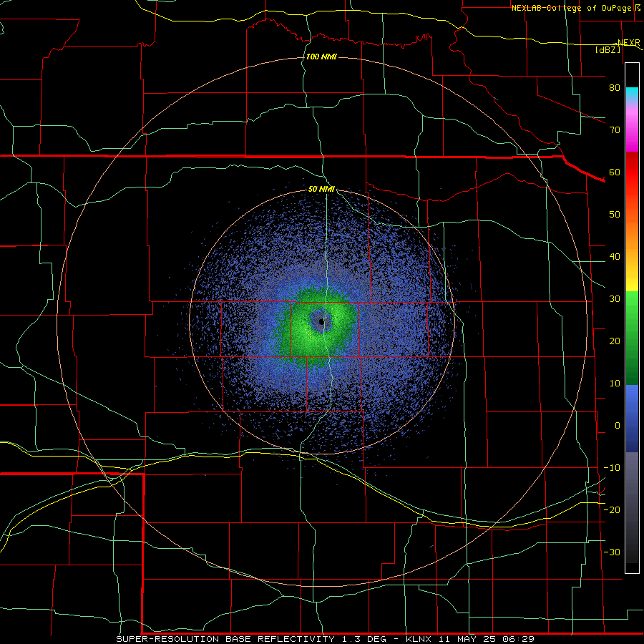Click the 10 value on the dBZ scale
The image size is (644, 644).
615,384
